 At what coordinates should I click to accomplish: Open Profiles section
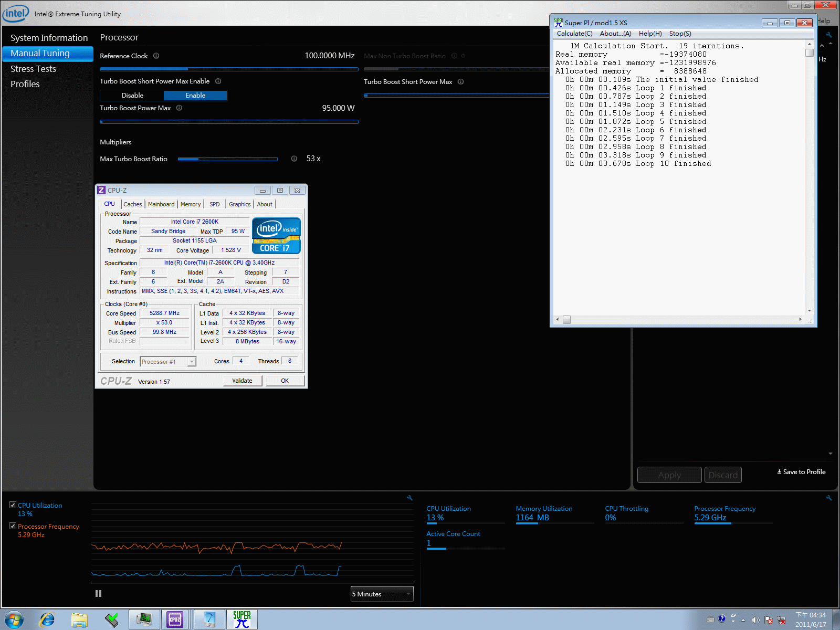tap(25, 84)
